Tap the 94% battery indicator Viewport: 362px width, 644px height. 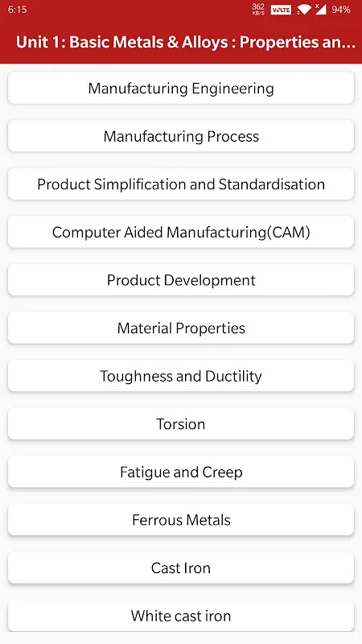tap(340, 10)
